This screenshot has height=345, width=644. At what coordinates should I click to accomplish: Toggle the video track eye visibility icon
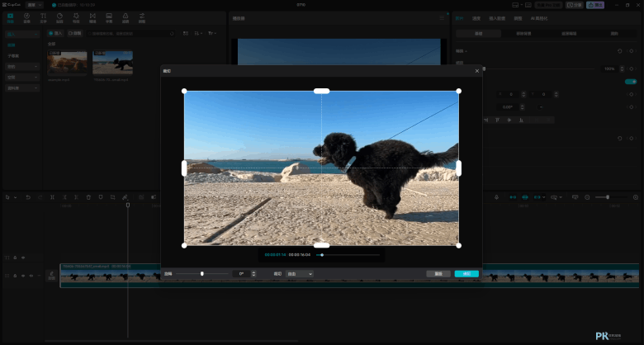(x=23, y=276)
